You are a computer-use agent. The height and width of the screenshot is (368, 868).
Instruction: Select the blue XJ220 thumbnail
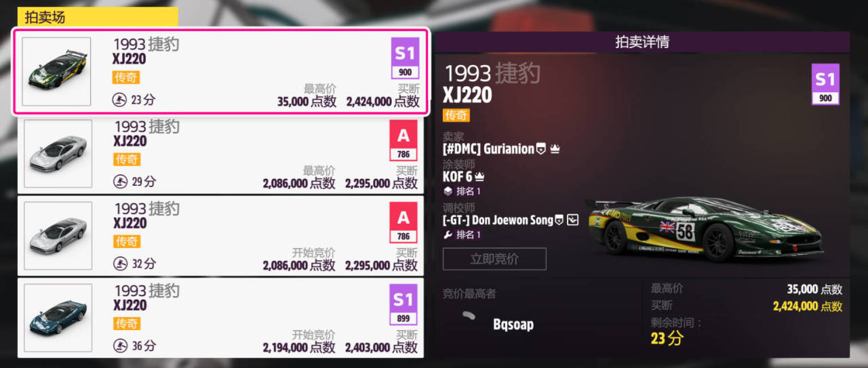click(x=58, y=318)
